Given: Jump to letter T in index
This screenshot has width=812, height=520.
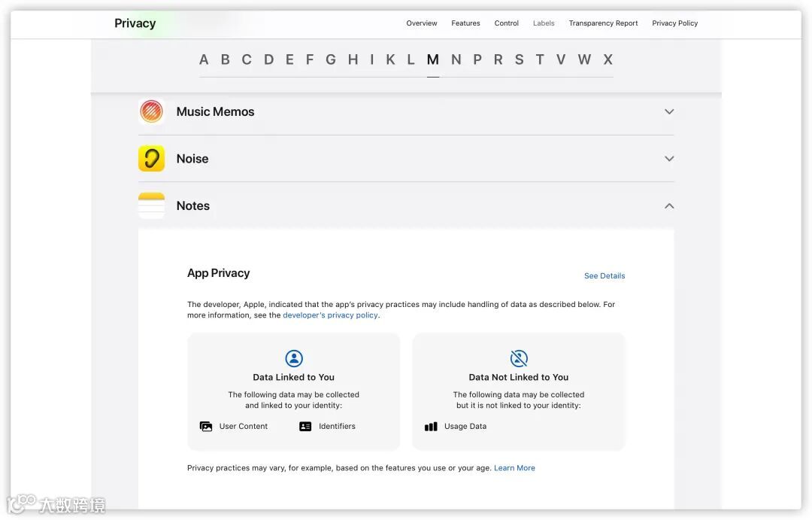Looking at the screenshot, I should (x=540, y=59).
